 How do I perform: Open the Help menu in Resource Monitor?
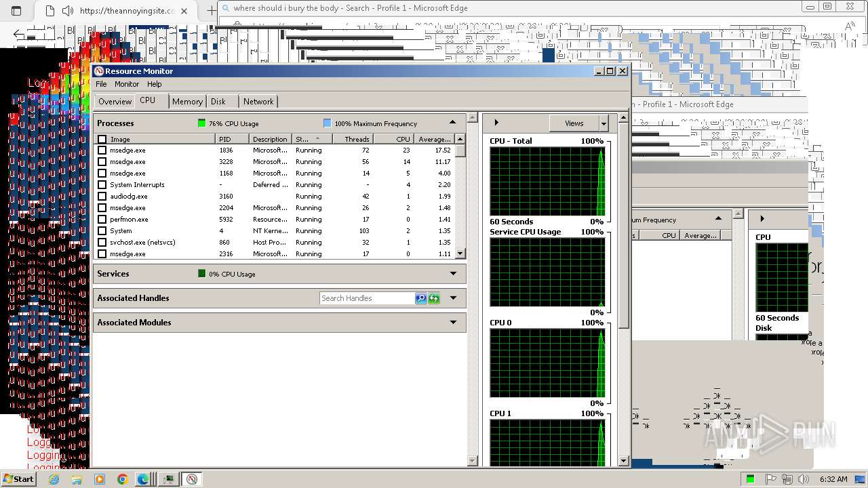(x=155, y=84)
